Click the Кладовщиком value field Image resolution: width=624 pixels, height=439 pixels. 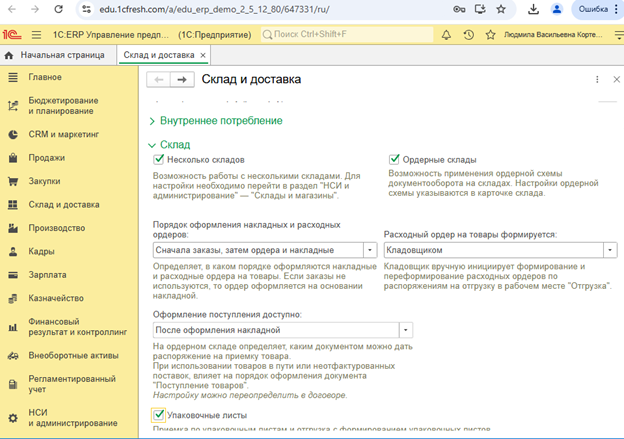[x=493, y=250]
